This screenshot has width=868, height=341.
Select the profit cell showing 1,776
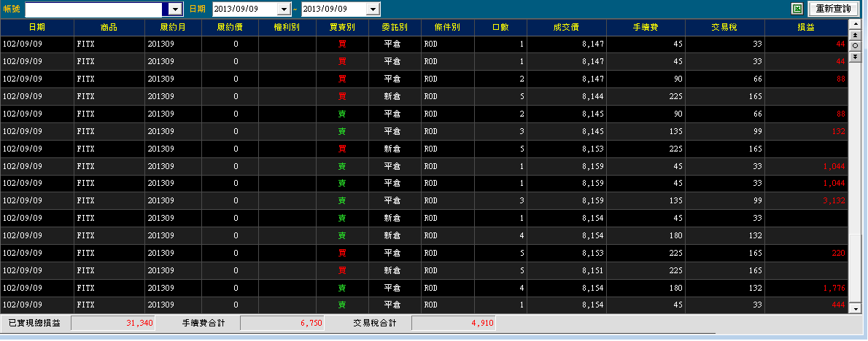806,287
